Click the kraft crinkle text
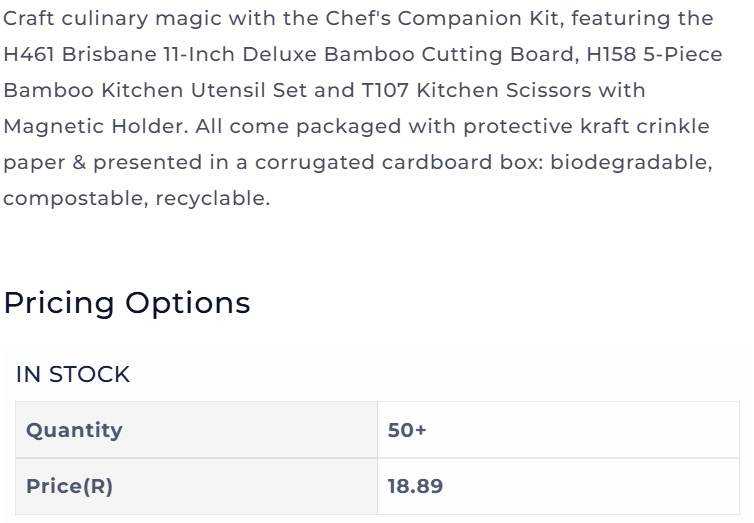Image resolution: width=754 pixels, height=523 pixels. click(x=645, y=126)
